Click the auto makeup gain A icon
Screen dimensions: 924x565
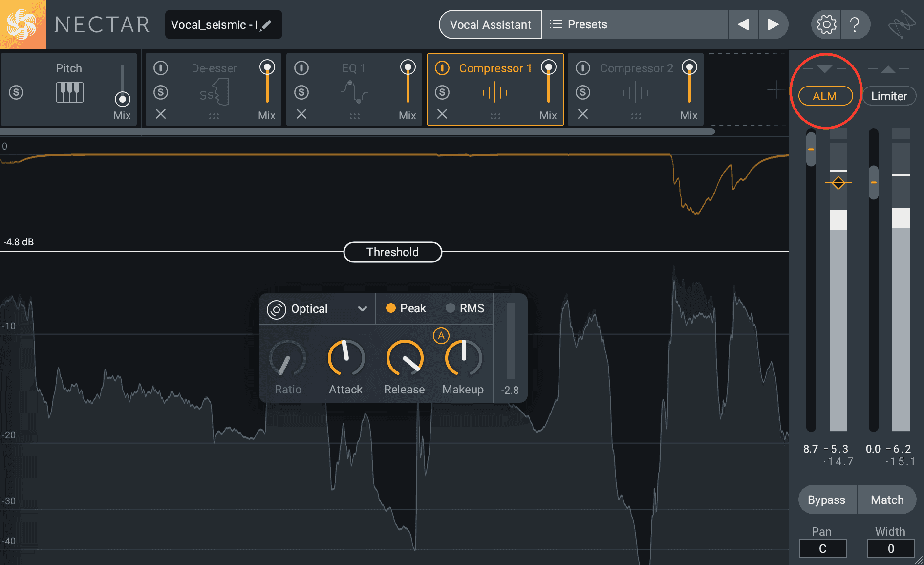pos(441,336)
